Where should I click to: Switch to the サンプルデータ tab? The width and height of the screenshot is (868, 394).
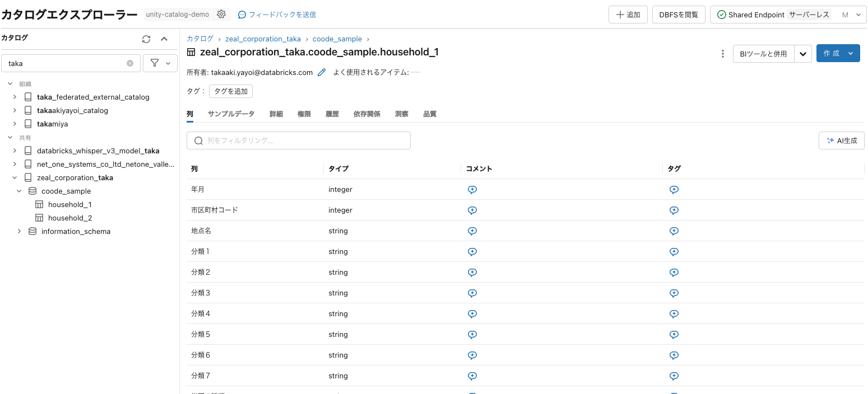click(x=231, y=113)
